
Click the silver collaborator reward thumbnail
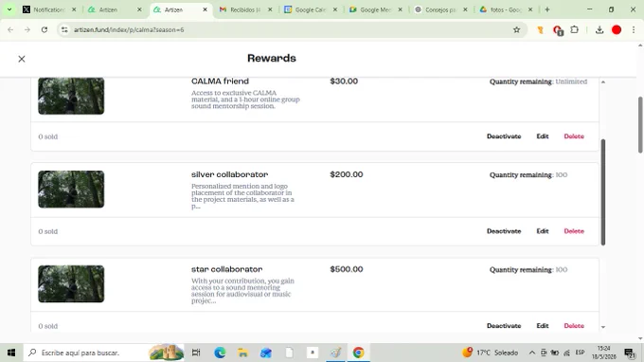point(71,189)
